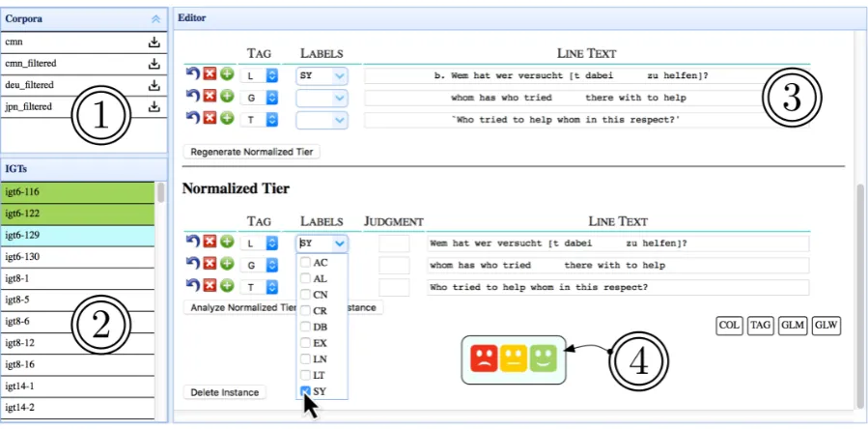Open tag dropdown of top 'Wem hat wer' L line

point(259,75)
